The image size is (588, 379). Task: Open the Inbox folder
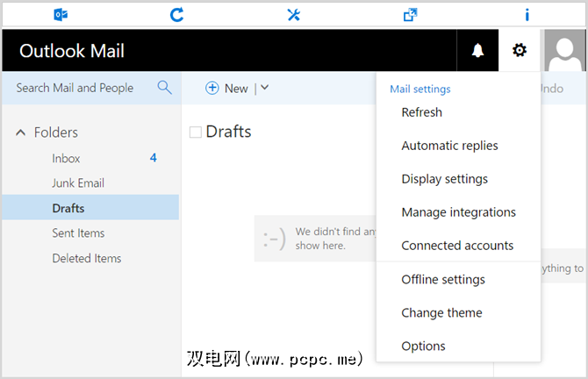coord(66,158)
